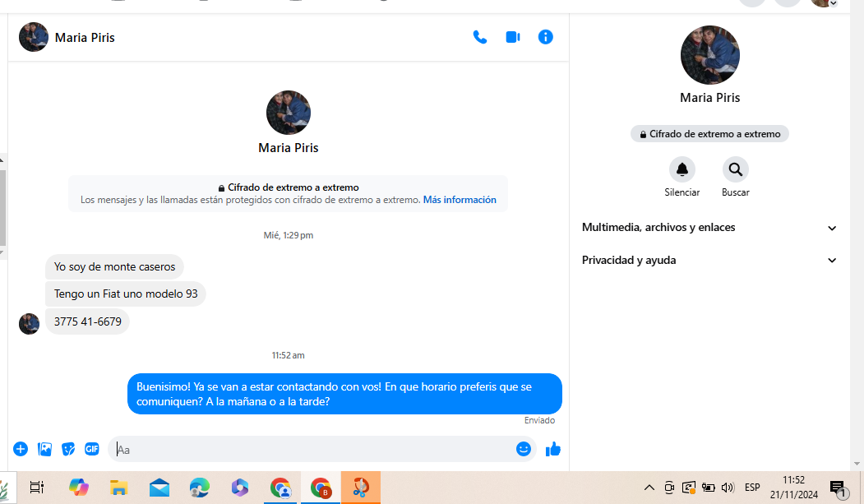
Task: Open the Más información link
Action: point(460,200)
